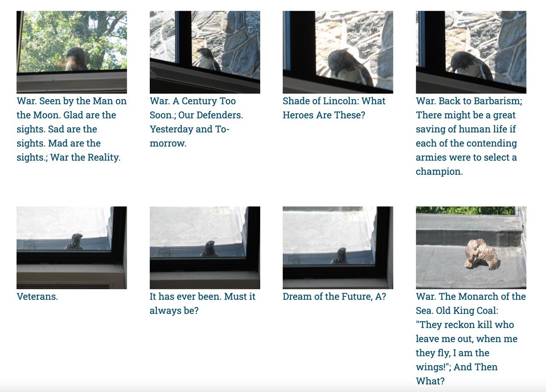Open the "Veterans." link
Screen dimensions: 546x392
point(37,296)
